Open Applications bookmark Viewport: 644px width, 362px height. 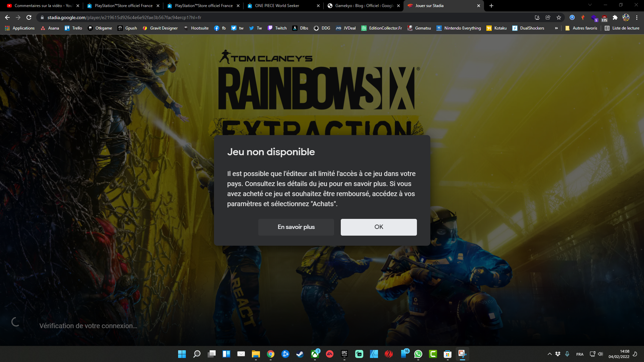(x=20, y=28)
